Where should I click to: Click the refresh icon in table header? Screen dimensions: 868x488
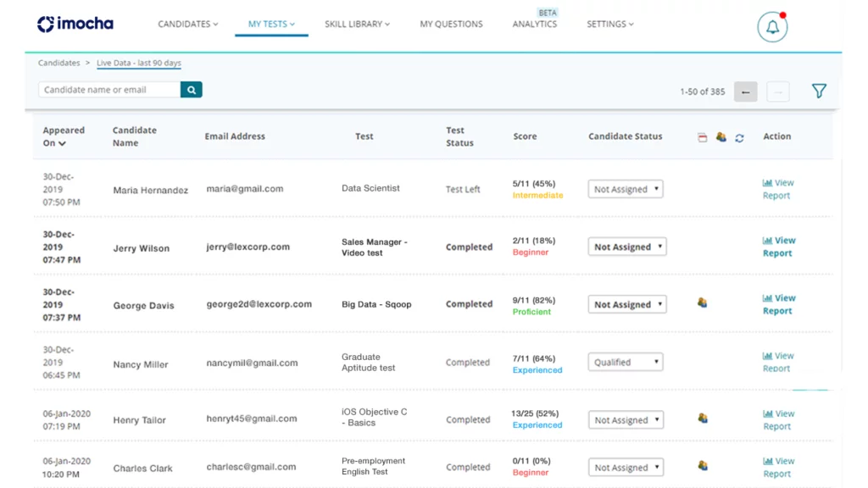[739, 137]
